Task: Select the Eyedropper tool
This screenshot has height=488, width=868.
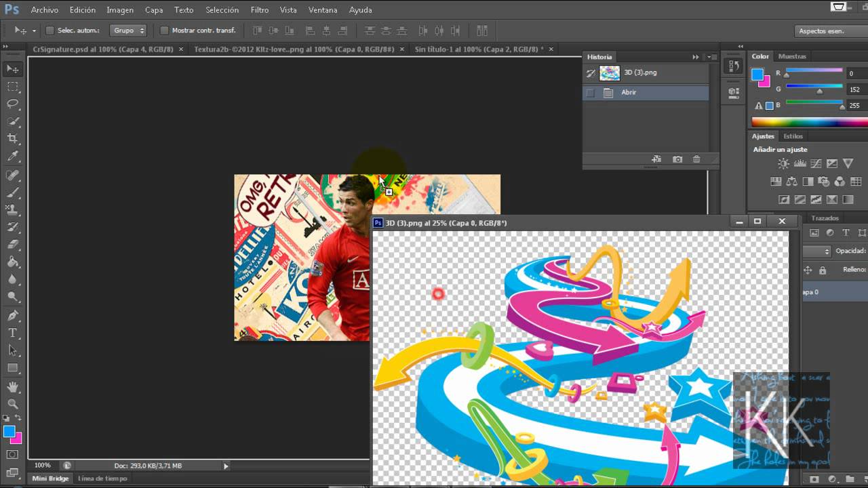Action: 12,156
